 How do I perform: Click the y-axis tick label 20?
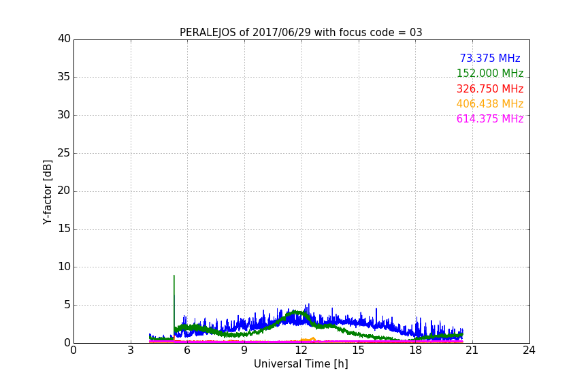64,191
